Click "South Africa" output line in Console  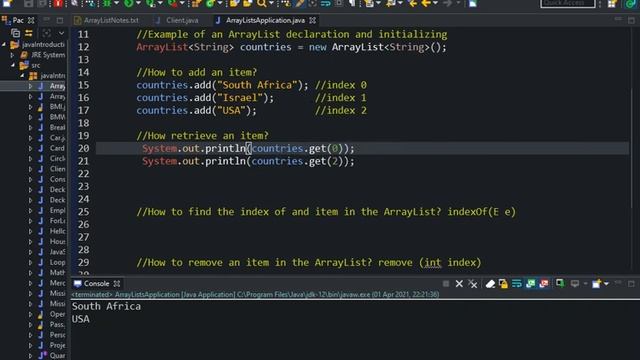coord(106,306)
